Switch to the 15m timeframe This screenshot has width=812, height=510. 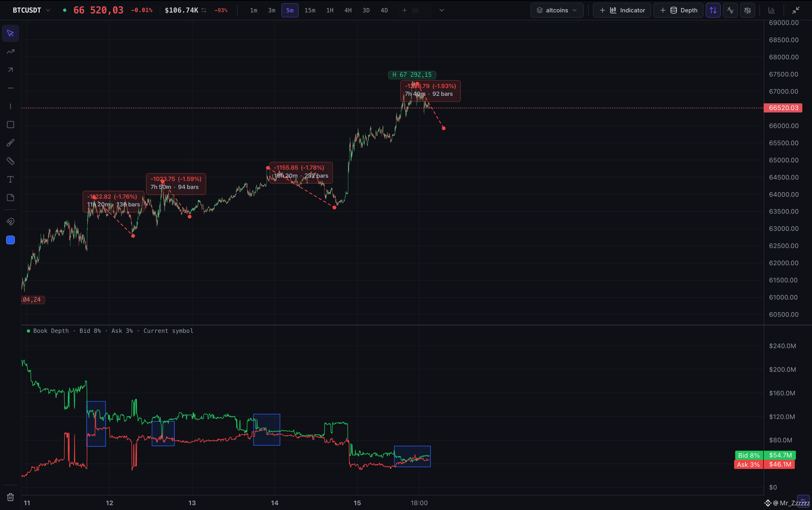310,10
